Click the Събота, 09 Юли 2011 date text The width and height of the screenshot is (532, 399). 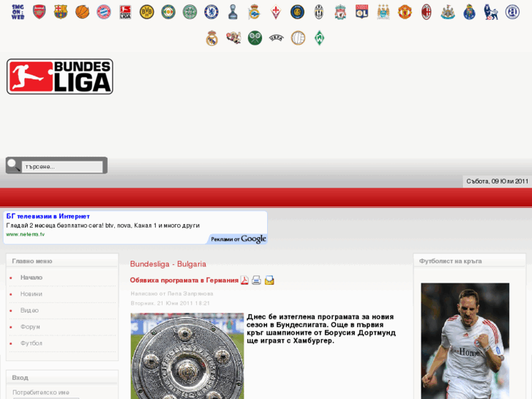(497, 182)
